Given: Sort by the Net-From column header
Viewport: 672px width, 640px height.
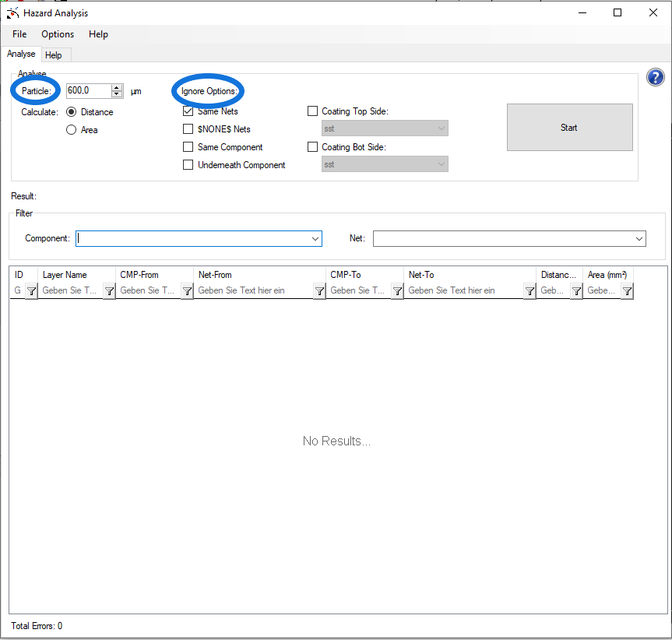Looking at the screenshot, I should (260, 275).
